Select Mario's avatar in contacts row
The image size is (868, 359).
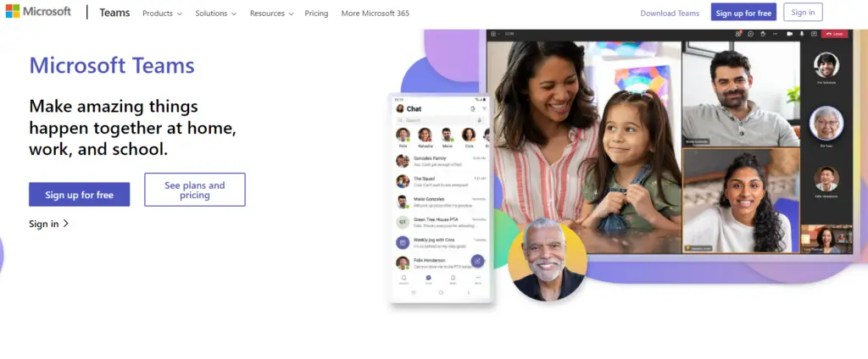[447, 135]
